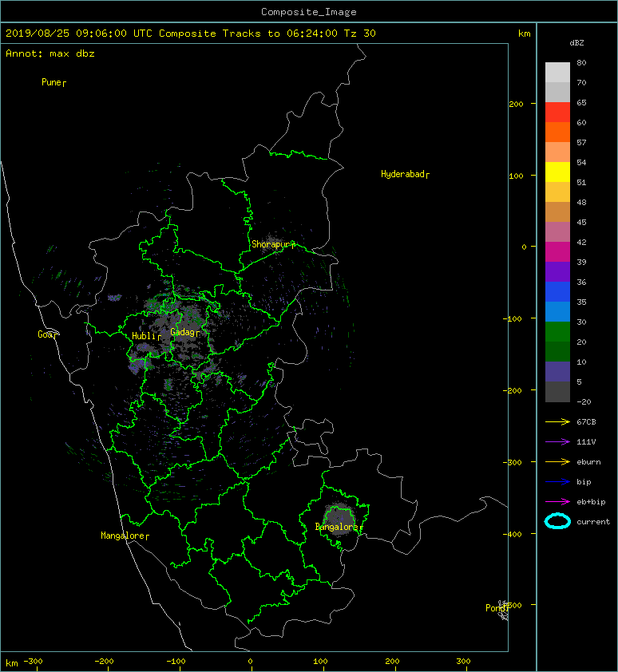Click the eburn legend label
The width and height of the screenshot is (618, 672).
click(588, 462)
